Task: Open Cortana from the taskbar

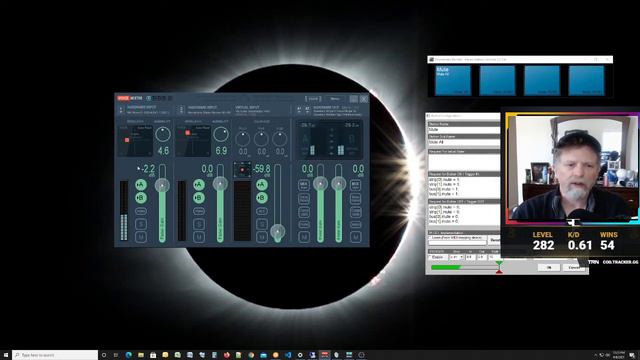Action: tap(104, 355)
